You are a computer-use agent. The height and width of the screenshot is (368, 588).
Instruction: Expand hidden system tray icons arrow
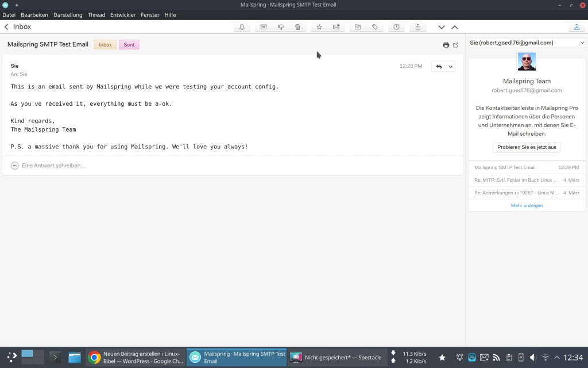[x=557, y=358]
